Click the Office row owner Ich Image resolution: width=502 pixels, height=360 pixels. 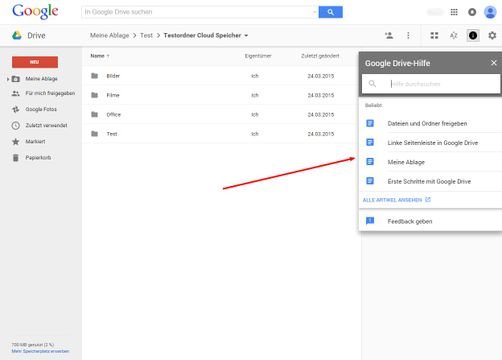(x=255, y=114)
